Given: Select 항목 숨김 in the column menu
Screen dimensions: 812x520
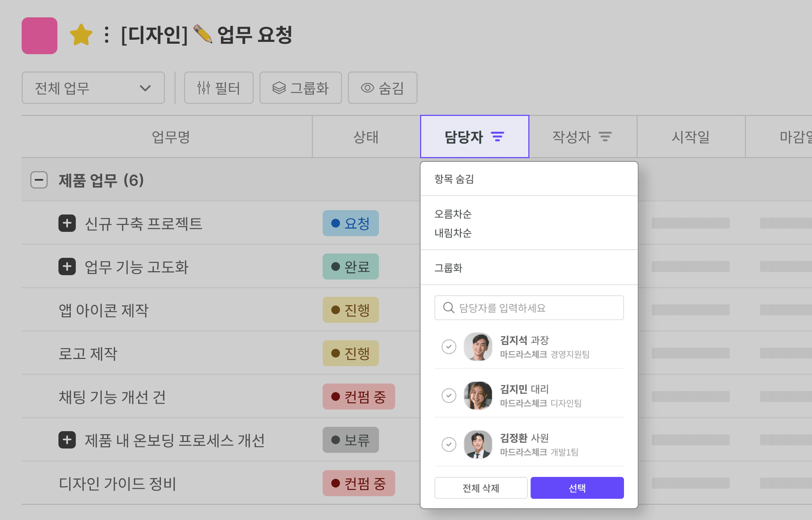Looking at the screenshot, I should [x=454, y=179].
